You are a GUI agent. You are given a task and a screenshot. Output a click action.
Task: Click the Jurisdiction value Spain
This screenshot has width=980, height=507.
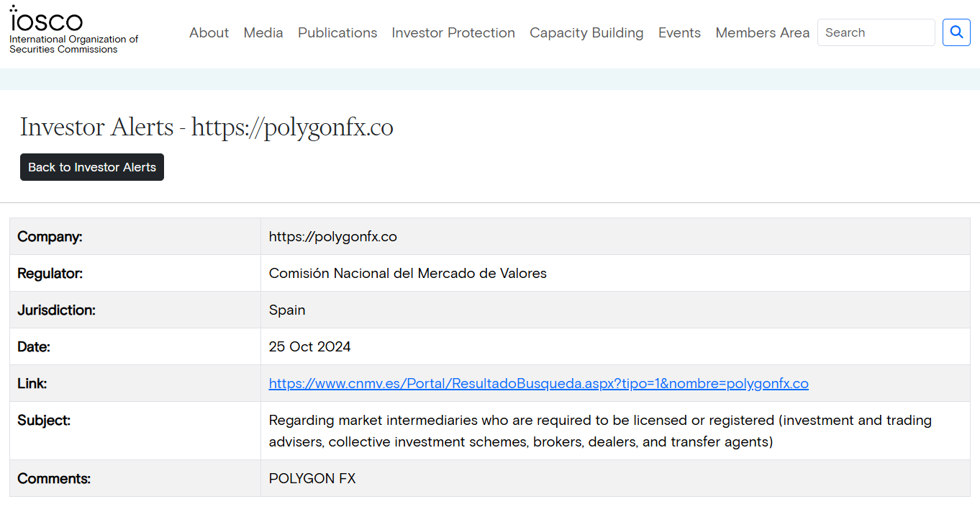[x=287, y=310]
